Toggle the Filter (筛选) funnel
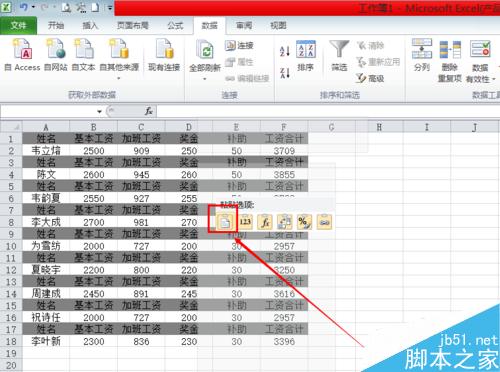500x372 pixels. click(x=339, y=55)
